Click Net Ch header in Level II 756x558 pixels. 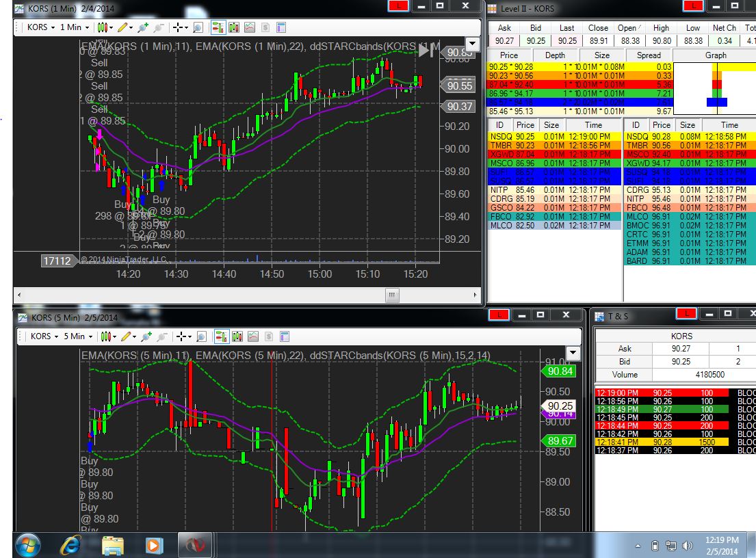click(x=724, y=28)
